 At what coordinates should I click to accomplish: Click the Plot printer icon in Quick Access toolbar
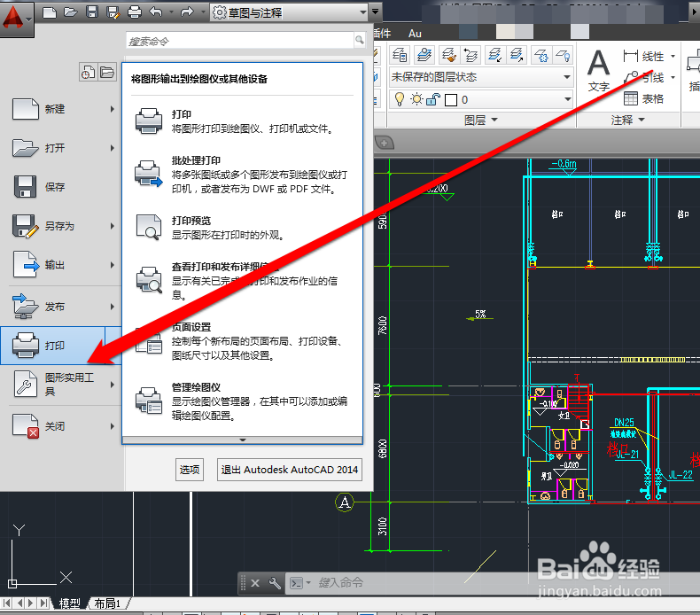(x=135, y=12)
